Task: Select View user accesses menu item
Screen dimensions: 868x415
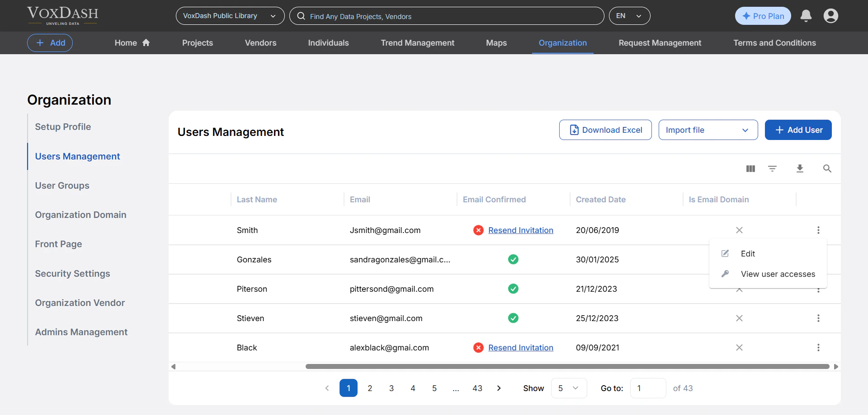Action: coord(768,274)
